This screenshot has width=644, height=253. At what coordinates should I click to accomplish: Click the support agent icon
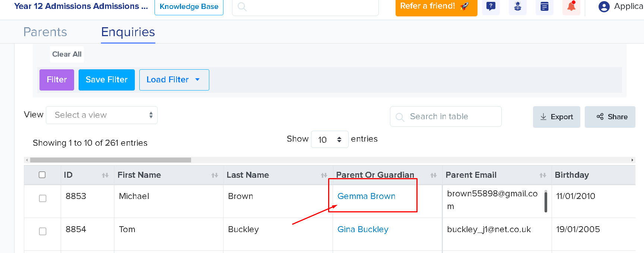click(518, 6)
